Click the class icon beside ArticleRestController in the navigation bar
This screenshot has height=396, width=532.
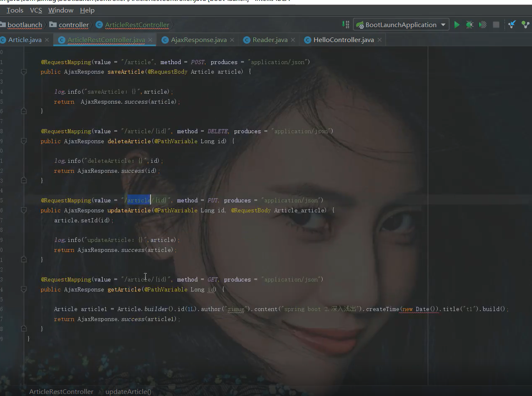point(99,25)
